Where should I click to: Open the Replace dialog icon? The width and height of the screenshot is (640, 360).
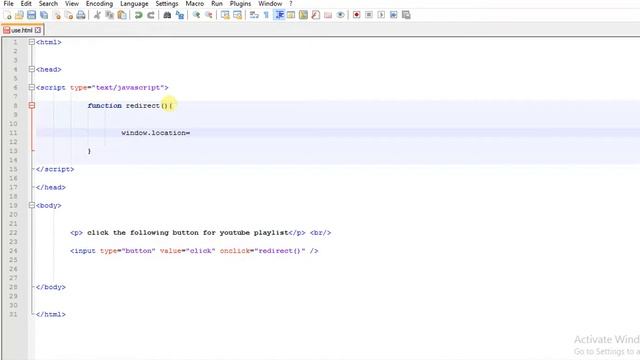[x=180, y=15]
